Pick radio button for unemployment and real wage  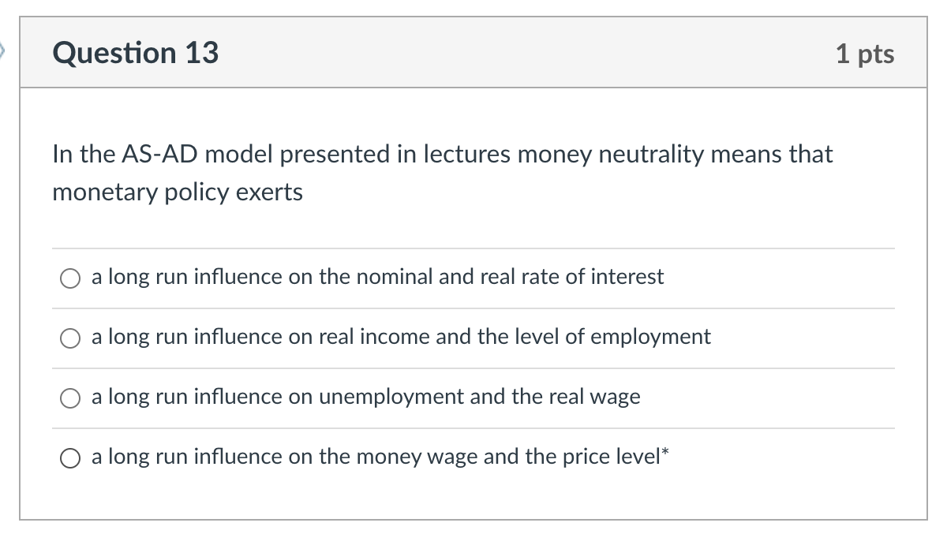pos(70,398)
